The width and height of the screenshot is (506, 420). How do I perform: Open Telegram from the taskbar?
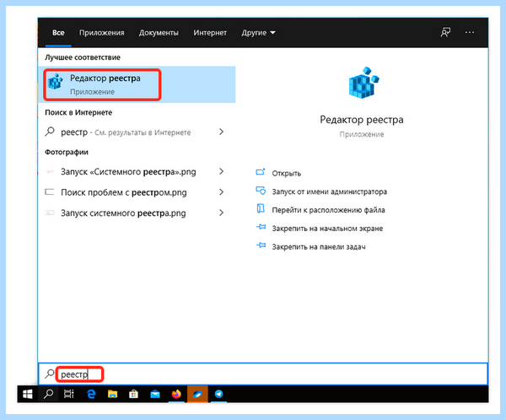(x=218, y=394)
